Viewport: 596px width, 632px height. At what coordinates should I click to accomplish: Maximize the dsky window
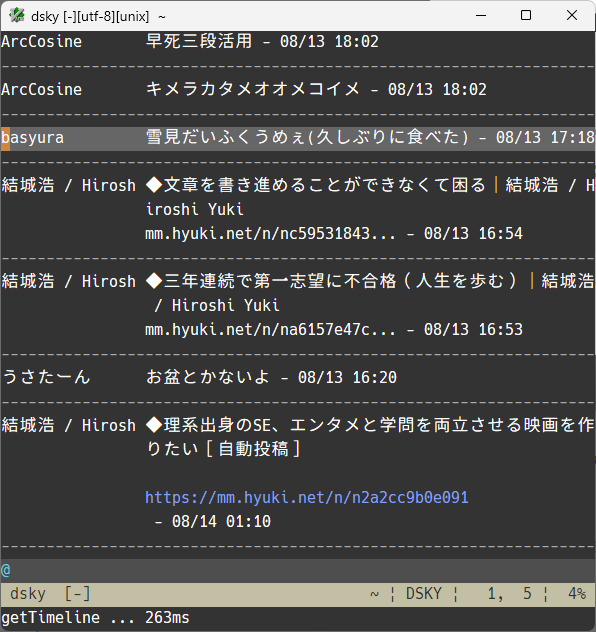525,16
